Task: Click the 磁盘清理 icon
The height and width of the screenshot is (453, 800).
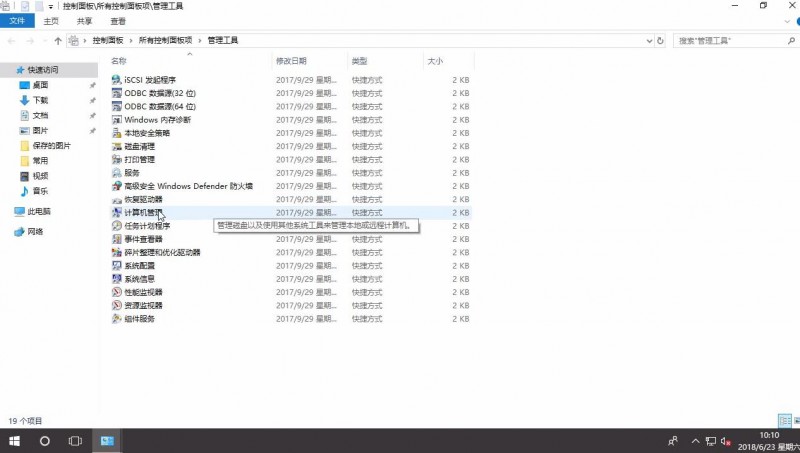Action: tap(117, 146)
